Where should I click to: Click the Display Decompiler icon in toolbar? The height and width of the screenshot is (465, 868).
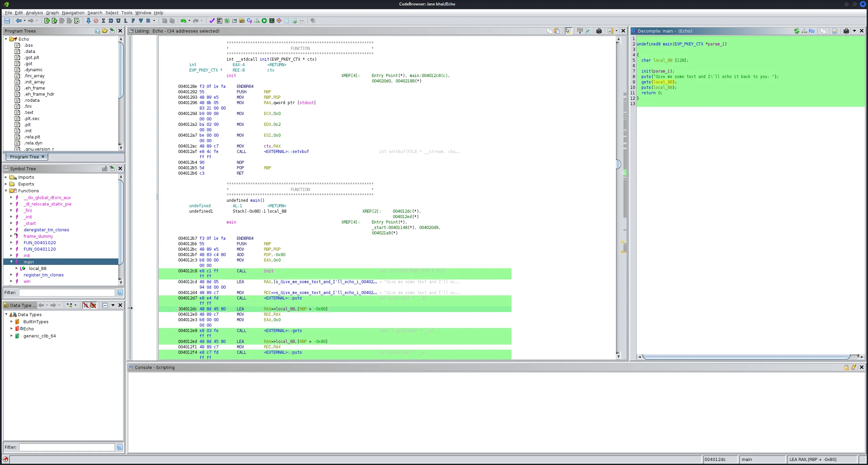(249, 21)
